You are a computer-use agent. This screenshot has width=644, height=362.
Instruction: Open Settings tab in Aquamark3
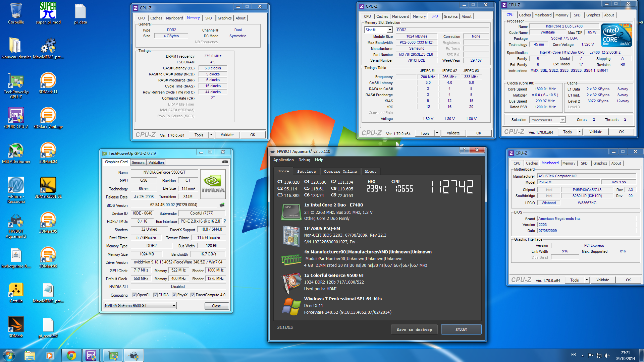[306, 171]
